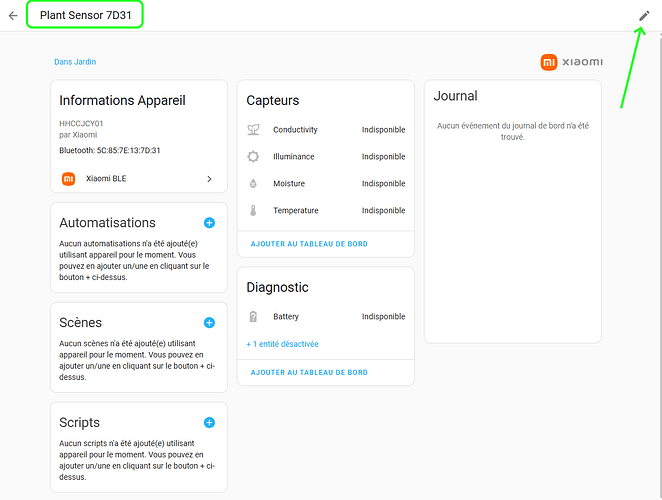Click the Xiaomi brand logo
662x500 pixels.
pos(571,63)
